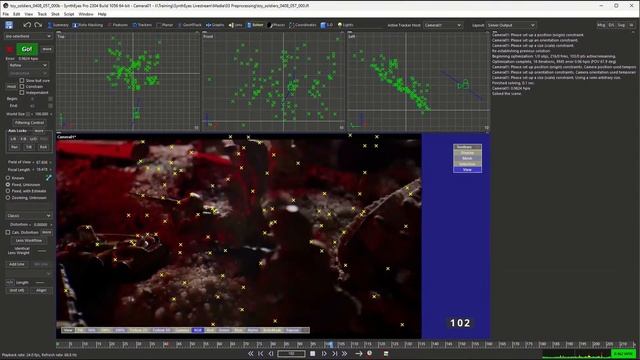Select the Known lens radio button
The image size is (640, 360).
click(x=8, y=178)
